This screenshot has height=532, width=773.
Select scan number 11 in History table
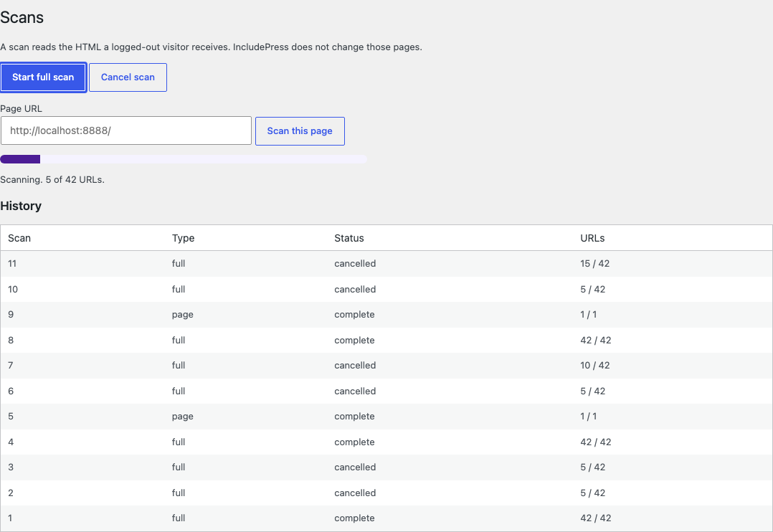pyautogui.click(x=12, y=264)
